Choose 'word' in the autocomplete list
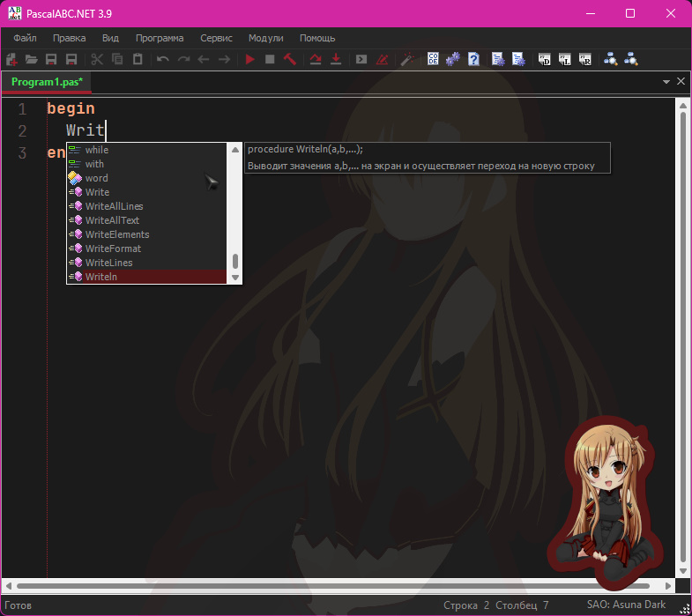 [x=146, y=178]
